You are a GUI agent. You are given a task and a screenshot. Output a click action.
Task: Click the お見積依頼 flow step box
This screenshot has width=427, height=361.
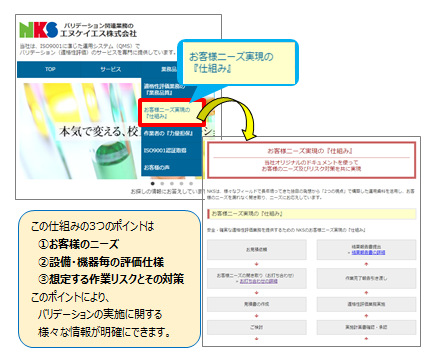point(257,249)
